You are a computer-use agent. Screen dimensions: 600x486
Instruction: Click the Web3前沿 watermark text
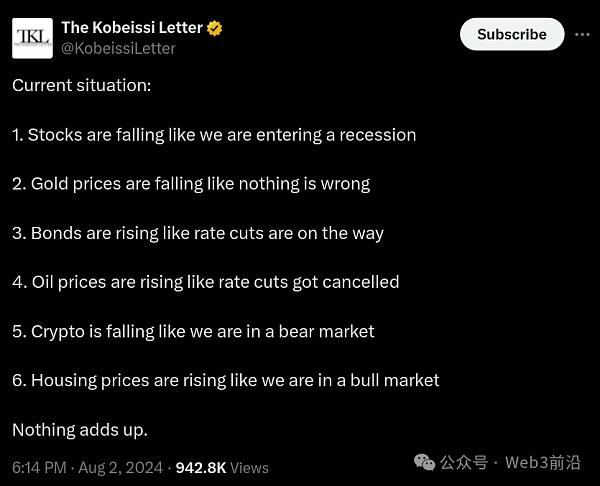click(x=543, y=462)
